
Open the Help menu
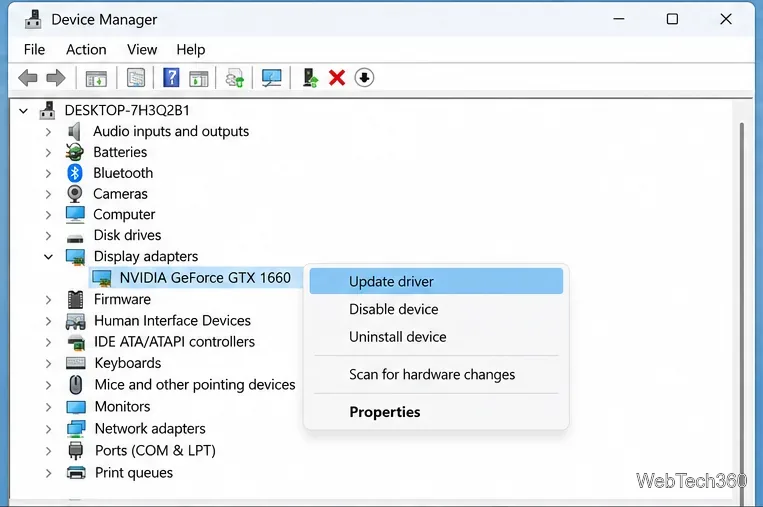coord(191,50)
